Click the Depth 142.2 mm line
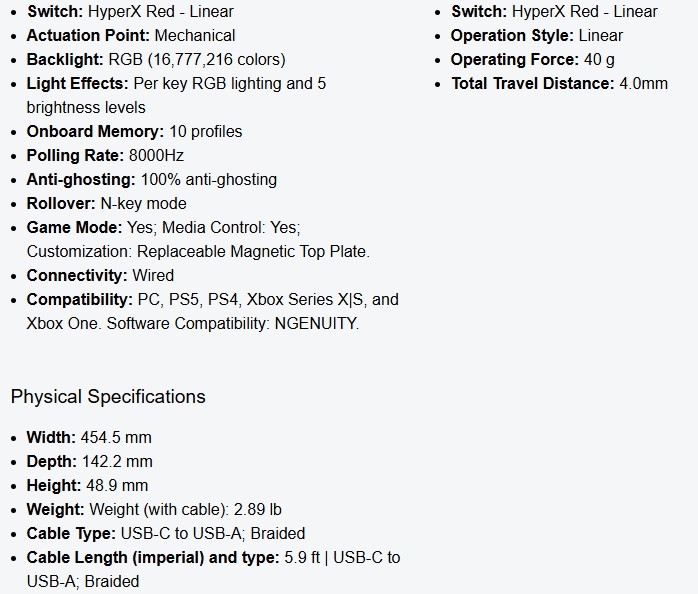This screenshot has width=698, height=594. pos(89,462)
